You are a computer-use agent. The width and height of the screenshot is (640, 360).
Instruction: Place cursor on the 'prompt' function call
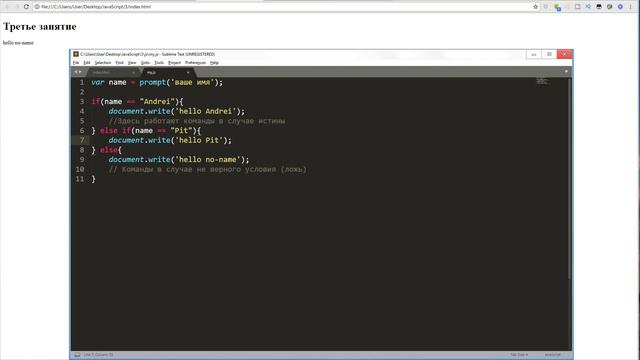pyautogui.click(x=153, y=82)
